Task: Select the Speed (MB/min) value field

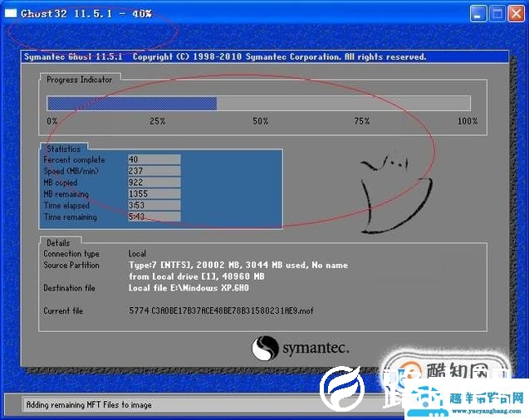Action: (x=154, y=171)
